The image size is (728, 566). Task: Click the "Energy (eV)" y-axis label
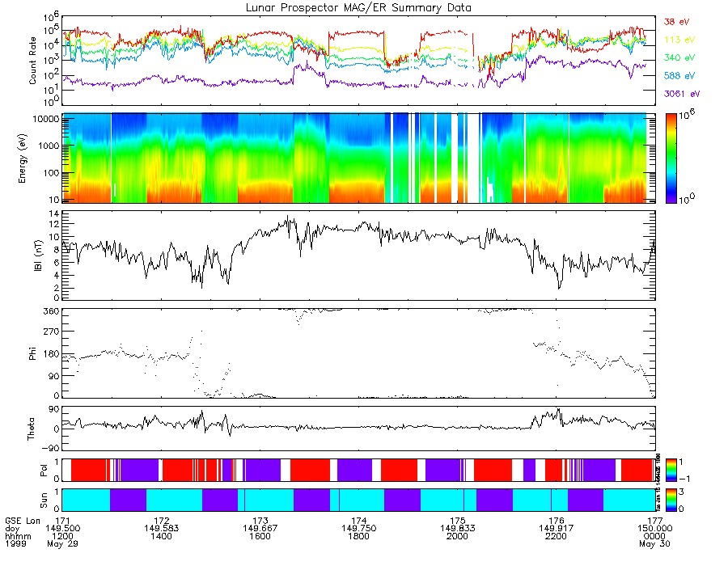[23, 158]
